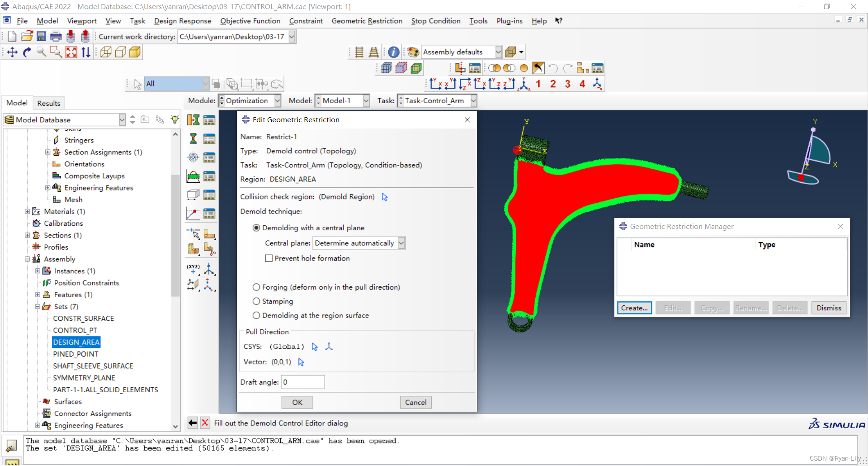The width and height of the screenshot is (868, 466).
Task: Open the Design Response menu
Action: 182,21
